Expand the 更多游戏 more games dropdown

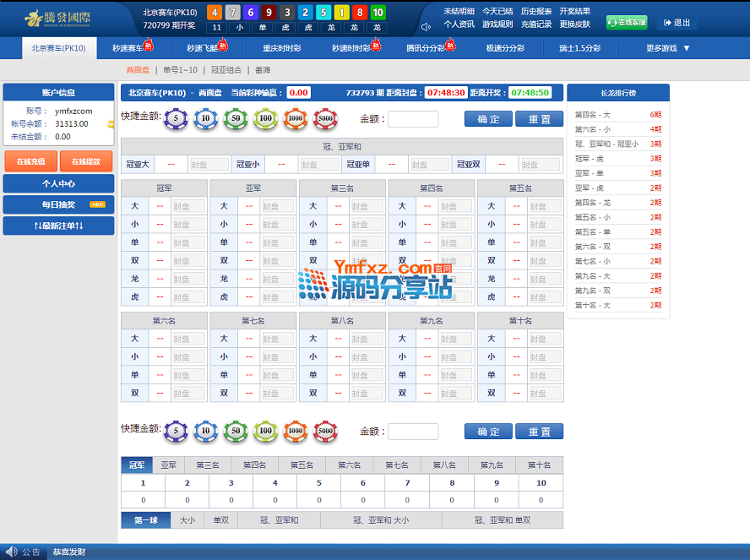point(668,49)
